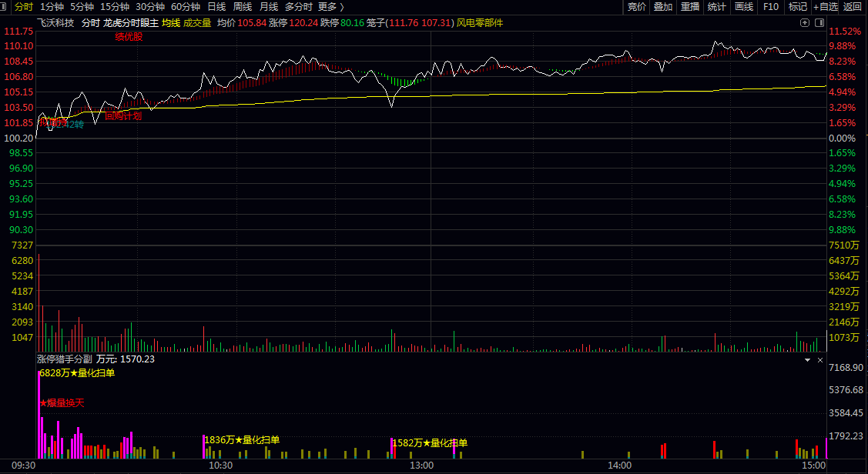Click the upward arrow icon in chart header
868x474 pixels.
click(805, 22)
